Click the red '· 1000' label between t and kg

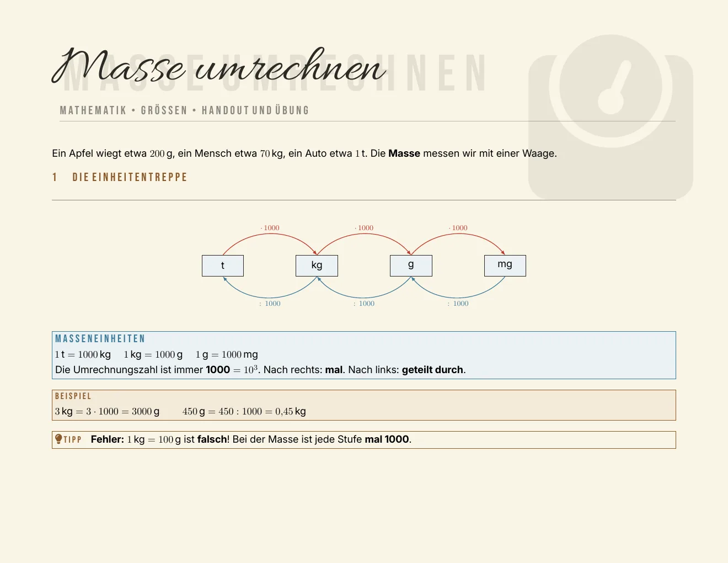[x=270, y=228]
